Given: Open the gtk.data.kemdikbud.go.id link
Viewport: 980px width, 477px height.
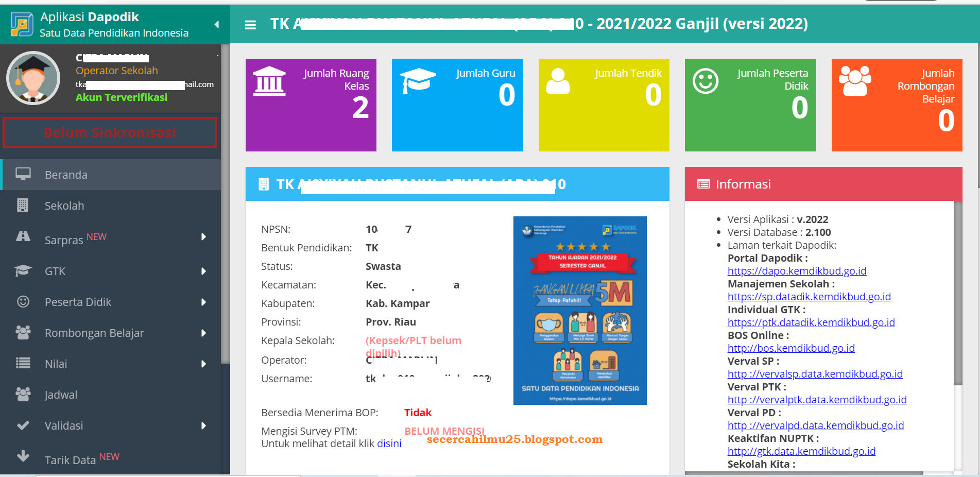Looking at the screenshot, I should 801,451.
